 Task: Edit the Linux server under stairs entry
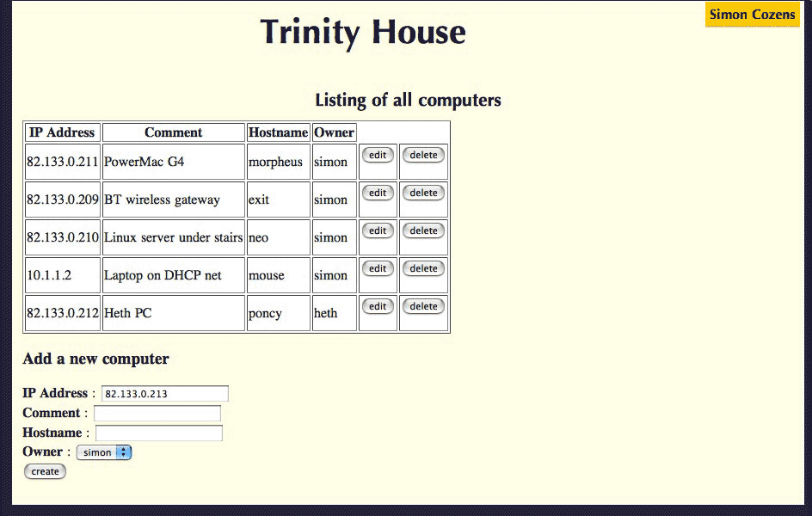click(x=378, y=231)
